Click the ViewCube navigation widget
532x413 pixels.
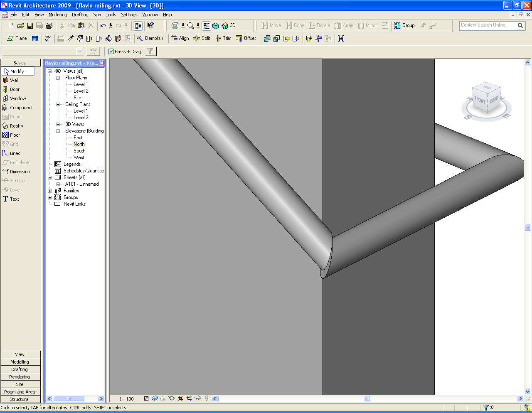click(487, 100)
